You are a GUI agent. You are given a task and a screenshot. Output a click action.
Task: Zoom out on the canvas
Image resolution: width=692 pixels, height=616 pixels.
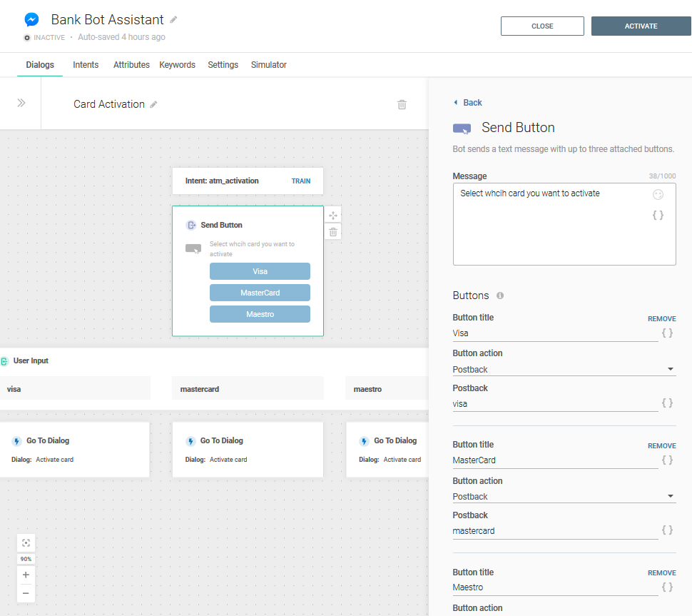pyautogui.click(x=26, y=593)
